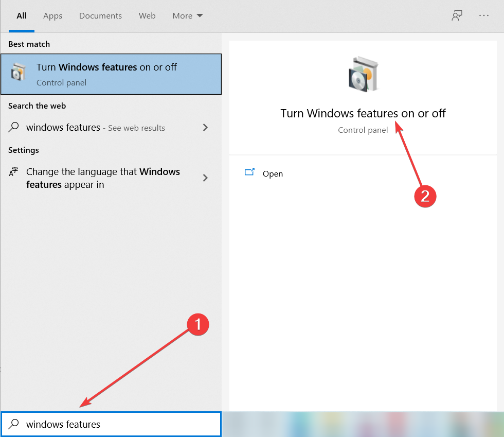The height and width of the screenshot is (437, 504).
Task: Click the Open action icon
Action: coord(249,172)
